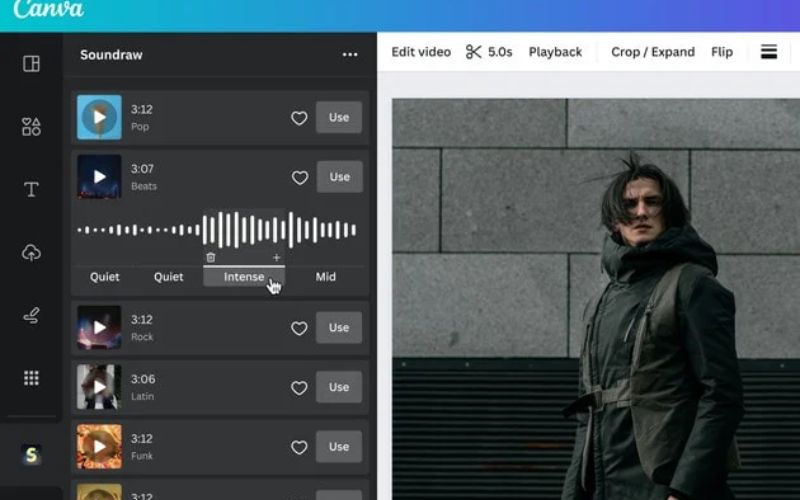The height and width of the screenshot is (500, 800).
Task: Click the Beats genre label
Action: tap(144, 186)
